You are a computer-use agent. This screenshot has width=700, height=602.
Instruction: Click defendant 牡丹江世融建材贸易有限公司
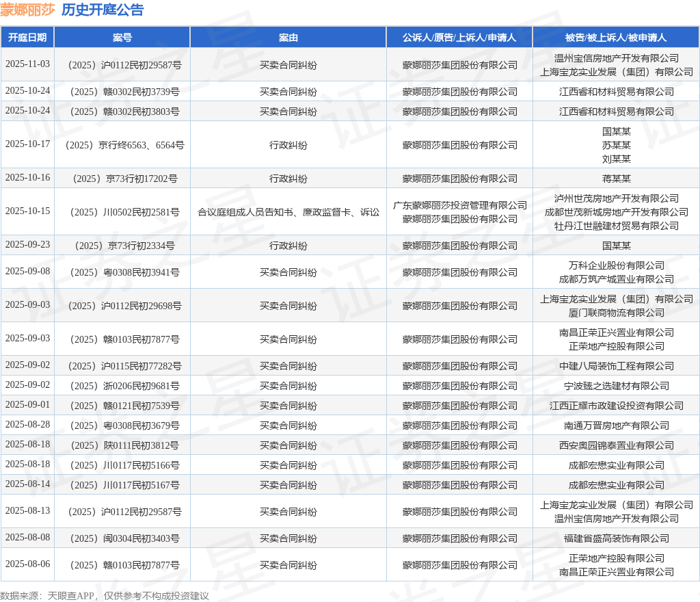(617, 226)
